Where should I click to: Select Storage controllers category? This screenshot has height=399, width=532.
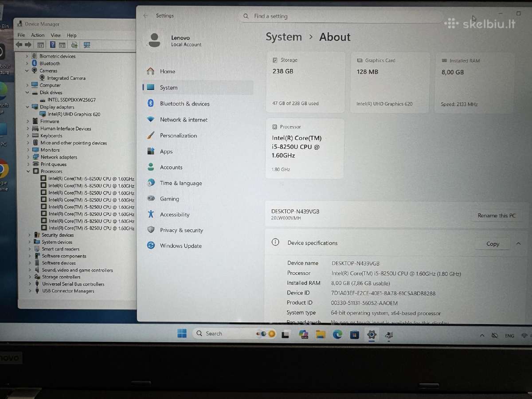(61, 277)
